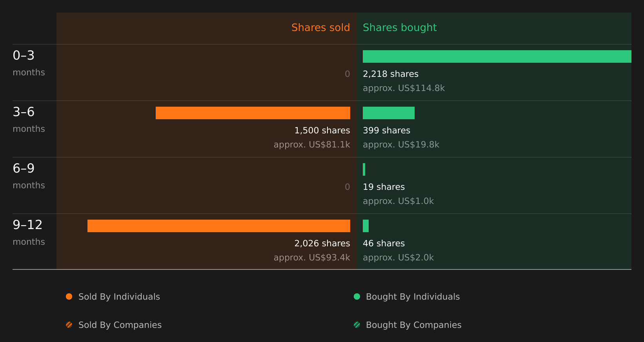The image size is (644, 342).
Task: Select the Bought By Companies legend label
Action: (413, 325)
